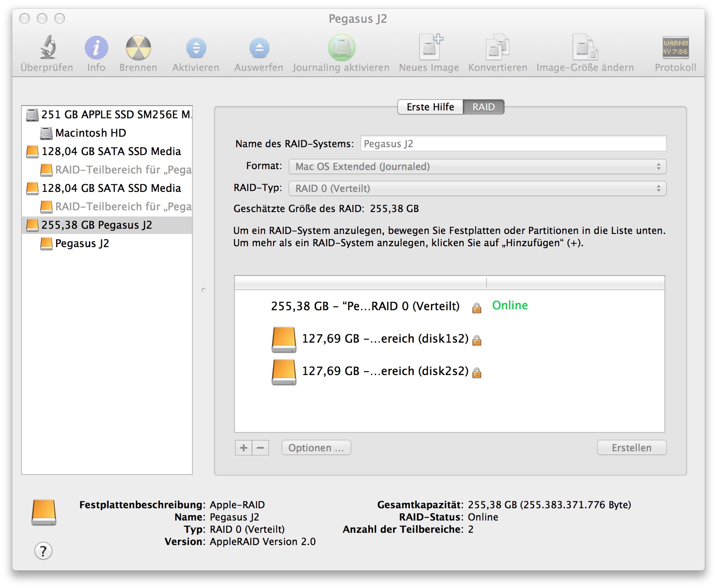This screenshot has height=588, width=717.
Task: Click lock icon beside RAID set
Action: coord(477,308)
